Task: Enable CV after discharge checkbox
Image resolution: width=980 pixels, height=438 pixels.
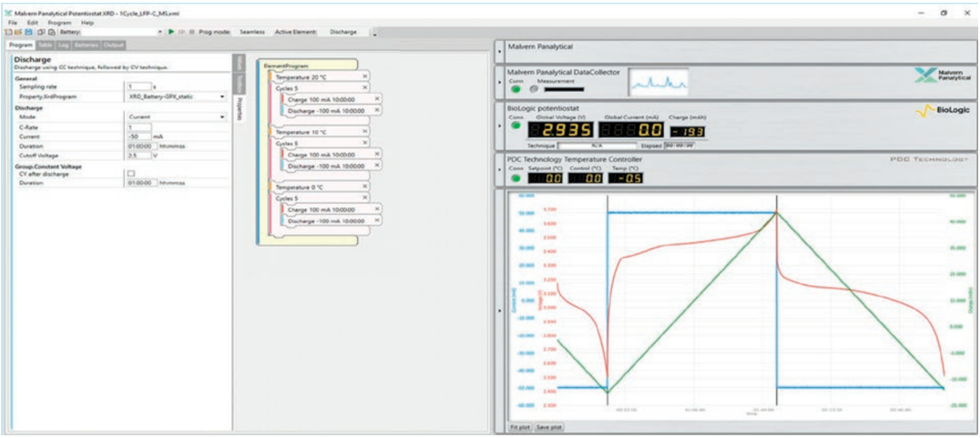Action: (130, 173)
